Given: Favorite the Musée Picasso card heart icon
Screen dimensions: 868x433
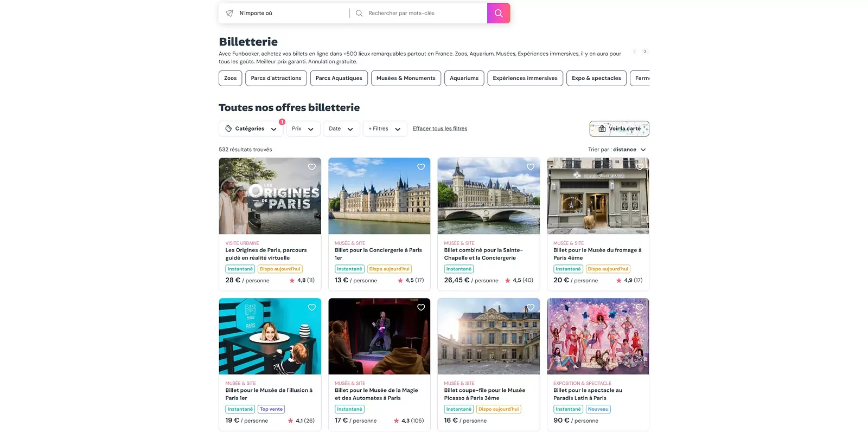Looking at the screenshot, I should click(531, 307).
